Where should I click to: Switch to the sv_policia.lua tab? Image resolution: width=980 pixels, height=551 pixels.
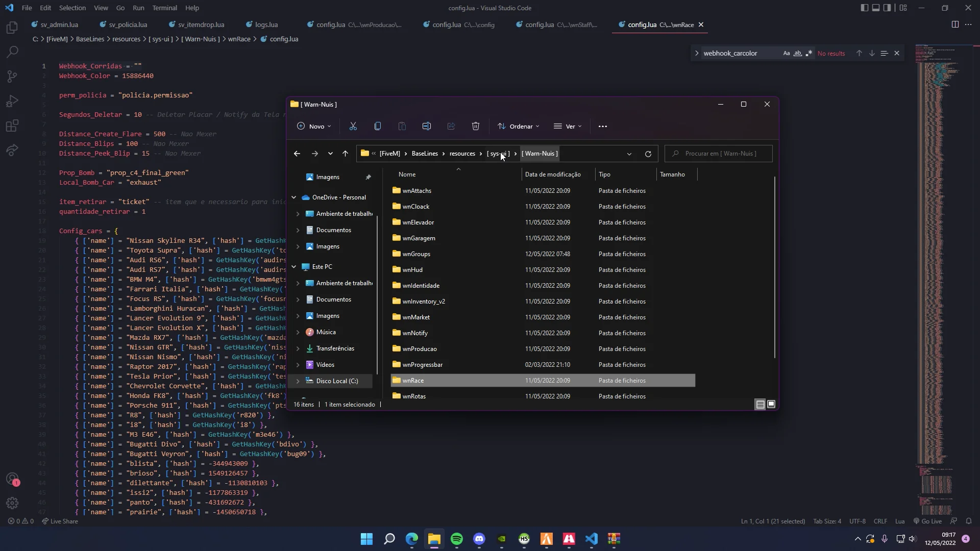tap(128, 24)
